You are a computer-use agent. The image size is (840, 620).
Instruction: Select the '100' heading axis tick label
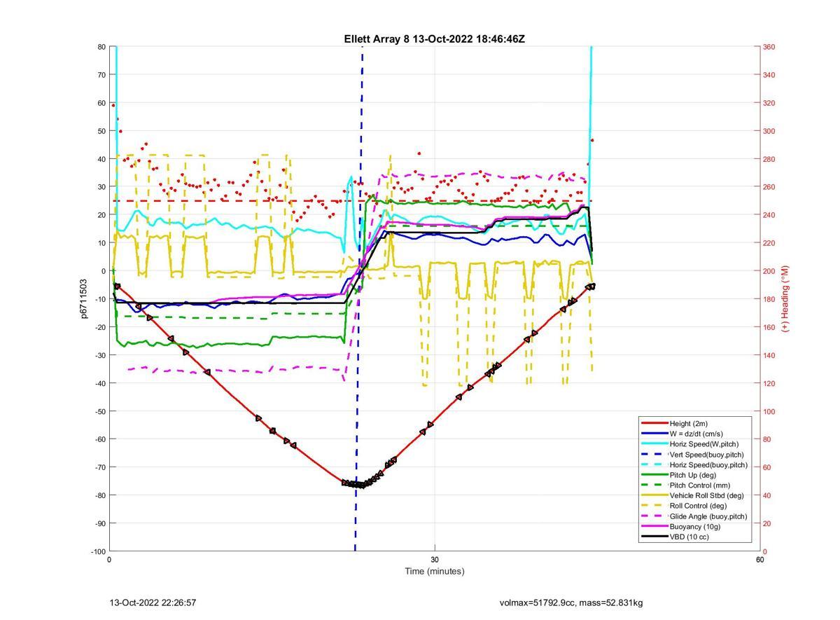769,411
